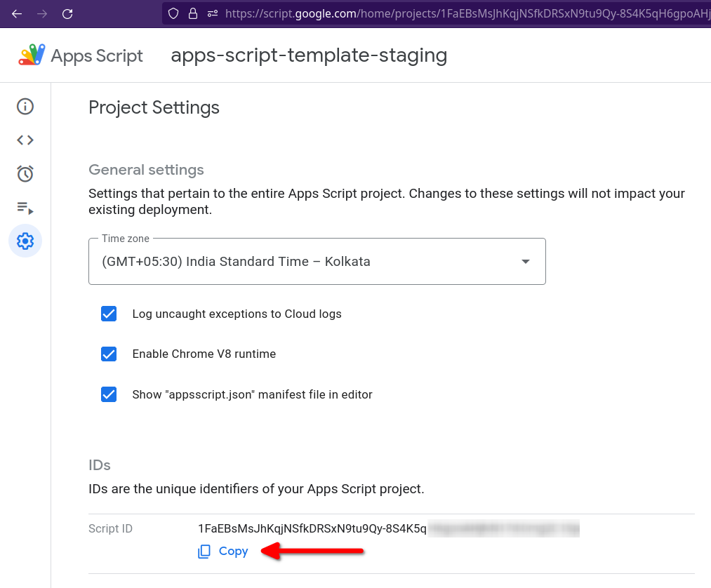
Task: Click the Apps Script logo
Action: (x=32, y=55)
